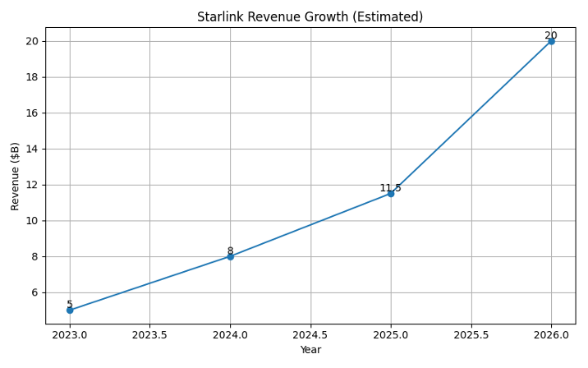Click the '2023.5' x-axis tick label
Image resolution: width=588 pixels, height=368 pixels.
[x=149, y=335]
